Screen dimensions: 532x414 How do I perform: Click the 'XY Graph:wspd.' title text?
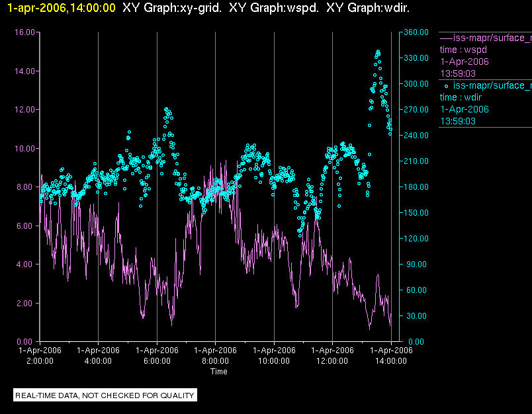[x=274, y=8]
